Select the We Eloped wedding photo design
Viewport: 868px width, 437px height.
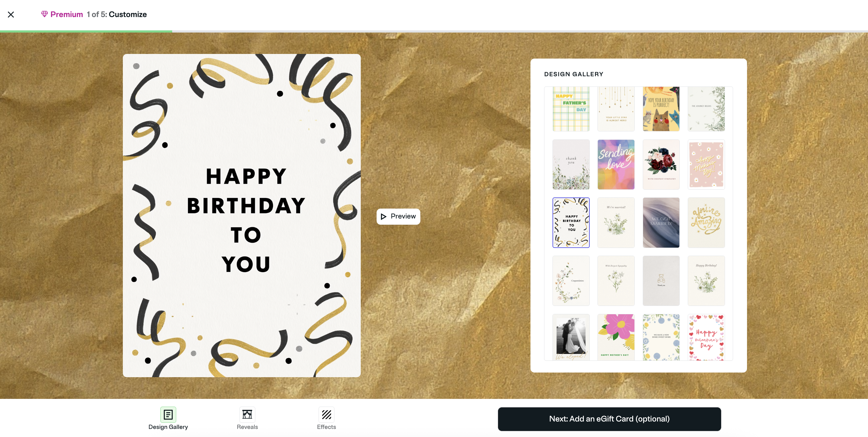click(571, 337)
